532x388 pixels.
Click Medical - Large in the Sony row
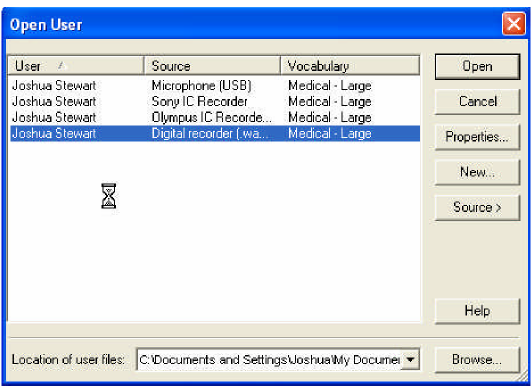tap(330, 101)
